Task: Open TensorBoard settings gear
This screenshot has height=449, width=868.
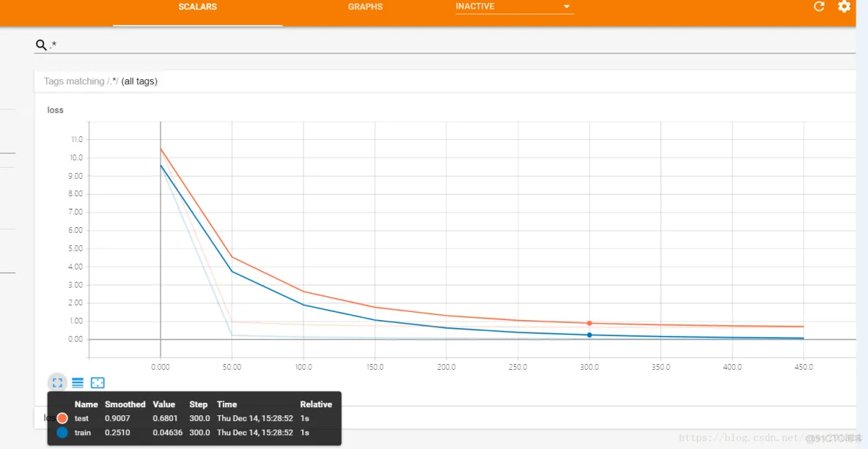Action: pos(844,7)
